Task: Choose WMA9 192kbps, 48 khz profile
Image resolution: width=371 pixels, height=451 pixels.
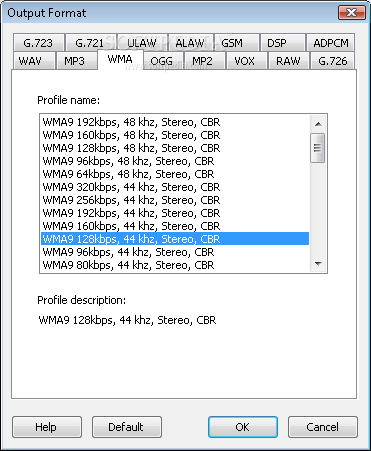Action: (175, 122)
